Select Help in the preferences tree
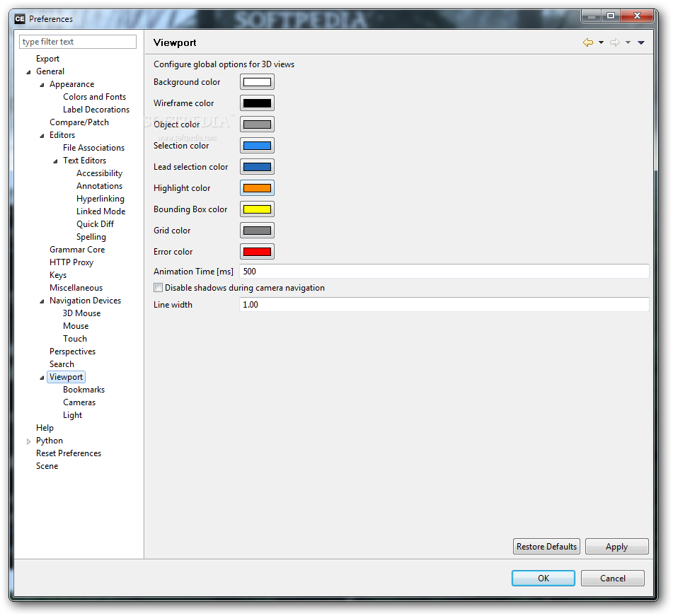673x616 pixels. coord(45,428)
